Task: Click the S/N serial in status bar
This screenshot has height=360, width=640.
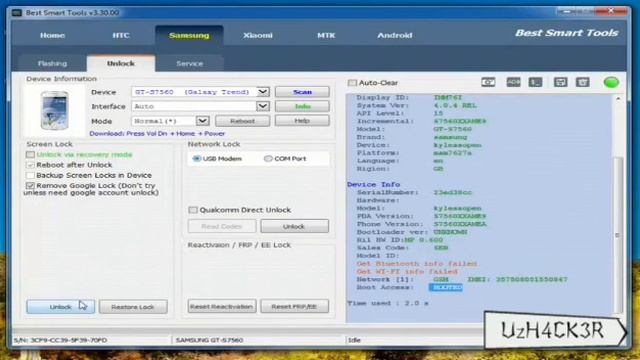Action: click(x=60, y=340)
